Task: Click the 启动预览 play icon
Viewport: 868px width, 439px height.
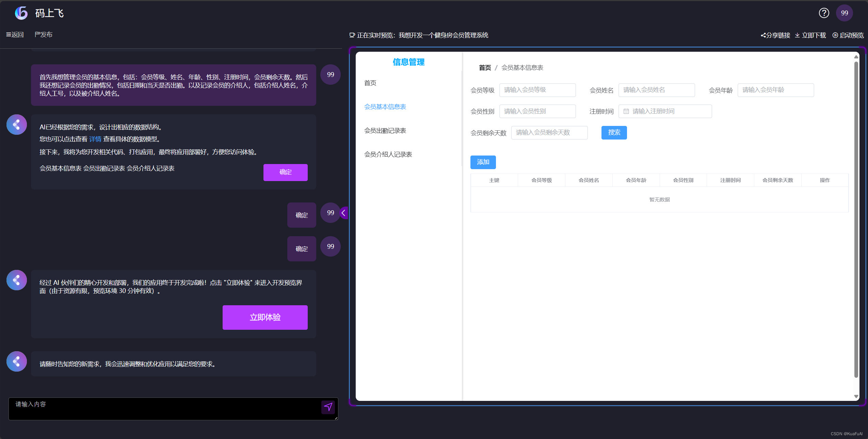Action: point(835,35)
